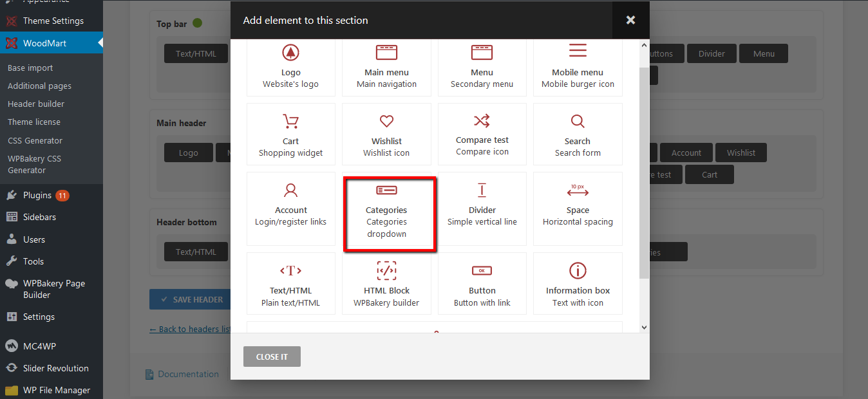
Task: Open Tools admin menu
Action: click(52, 261)
